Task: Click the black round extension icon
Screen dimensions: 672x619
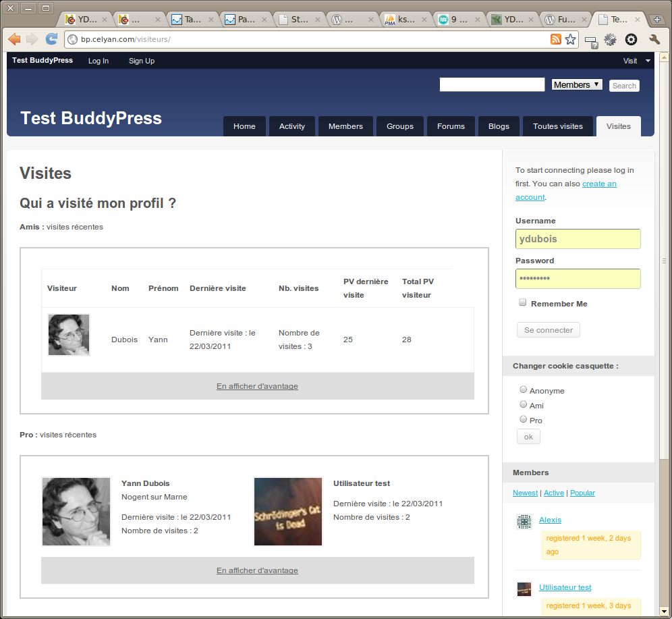Action: pyautogui.click(x=631, y=40)
